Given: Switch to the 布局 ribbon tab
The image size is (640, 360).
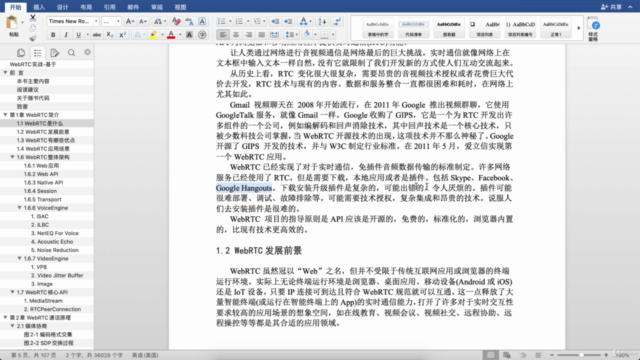Looking at the screenshot, I should [86, 7].
